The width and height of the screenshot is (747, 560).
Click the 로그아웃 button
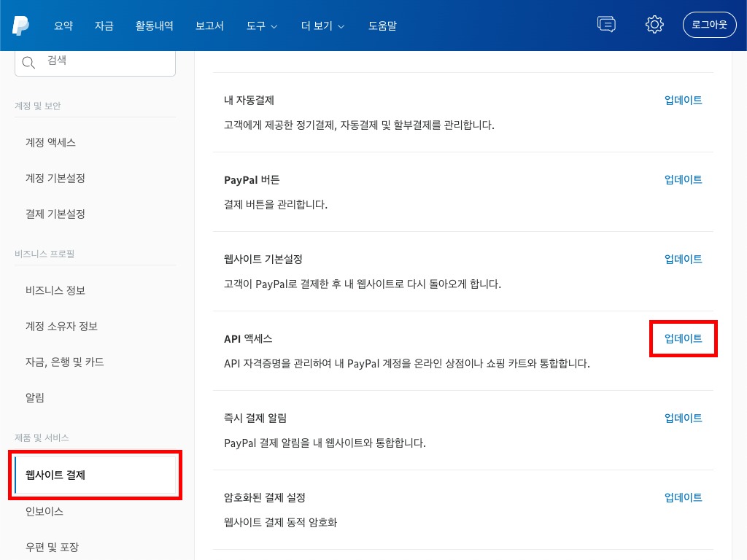(x=709, y=25)
